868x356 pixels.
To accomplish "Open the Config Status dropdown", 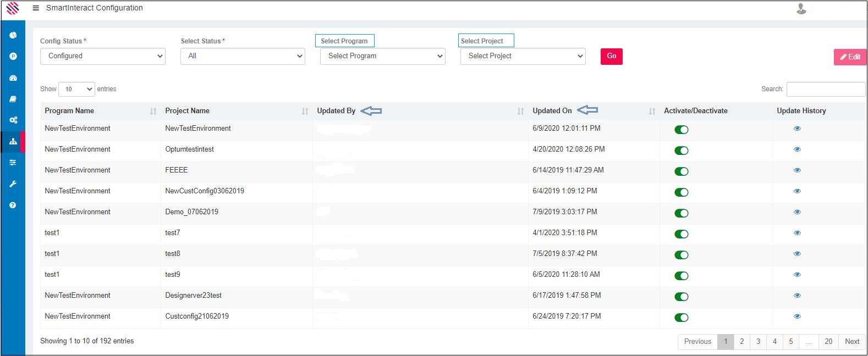I will [x=103, y=56].
